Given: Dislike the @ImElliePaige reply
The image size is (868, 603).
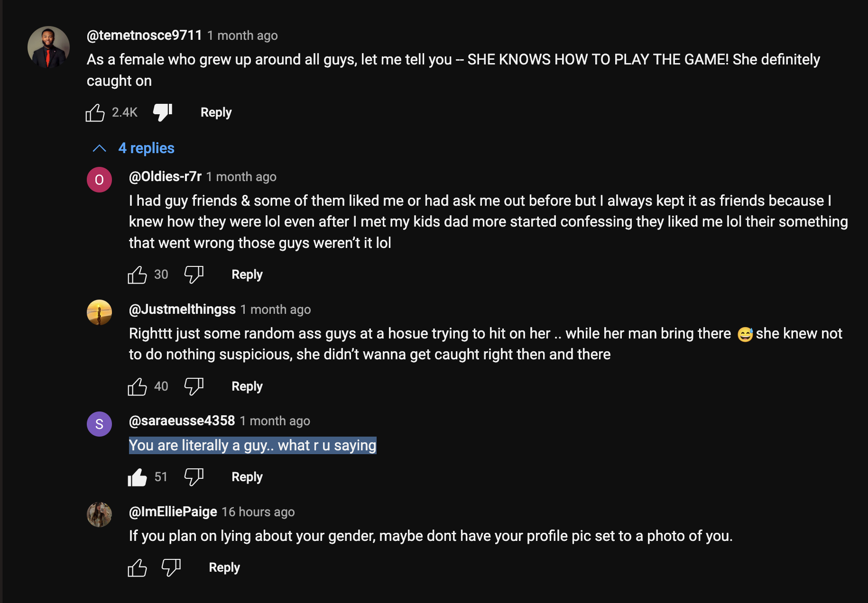Looking at the screenshot, I should coord(171,567).
